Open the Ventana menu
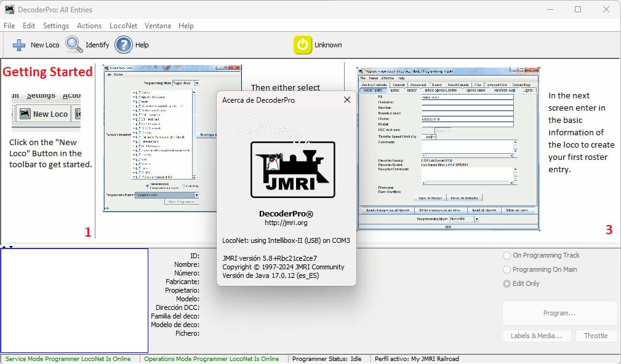The image size is (621, 364). point(158,26)
